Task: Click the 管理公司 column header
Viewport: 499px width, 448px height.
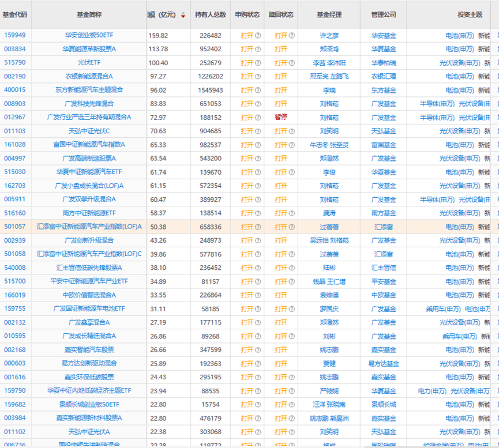Action: 384,14
